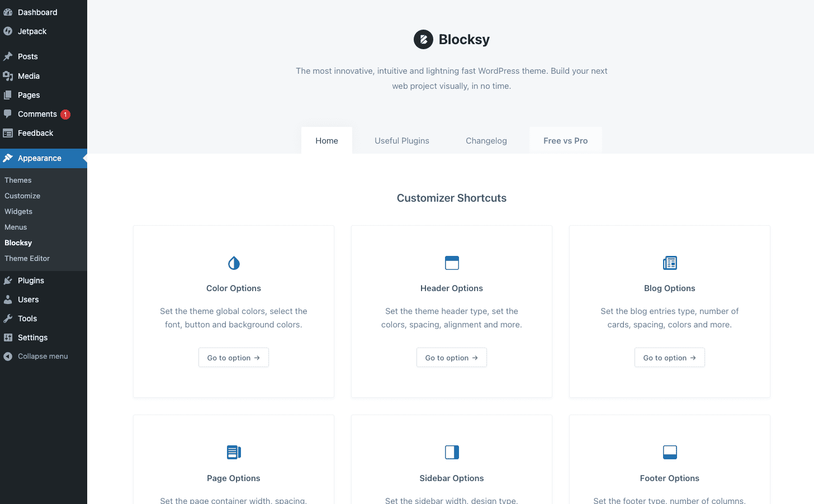The height and width of the screenshot is (504, 814).
Task: Open the Settings menu label
Action: click(x=32, y=337)
